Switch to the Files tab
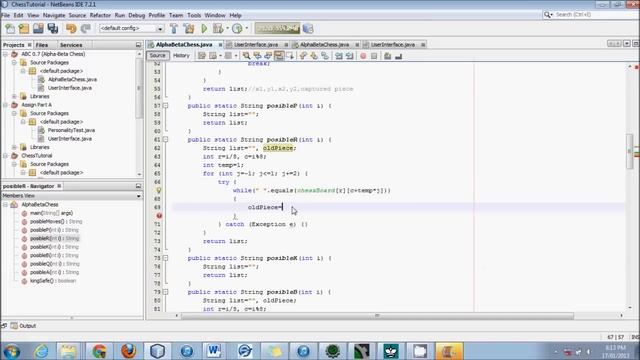The image size is (640, 360). pos(42,45)
